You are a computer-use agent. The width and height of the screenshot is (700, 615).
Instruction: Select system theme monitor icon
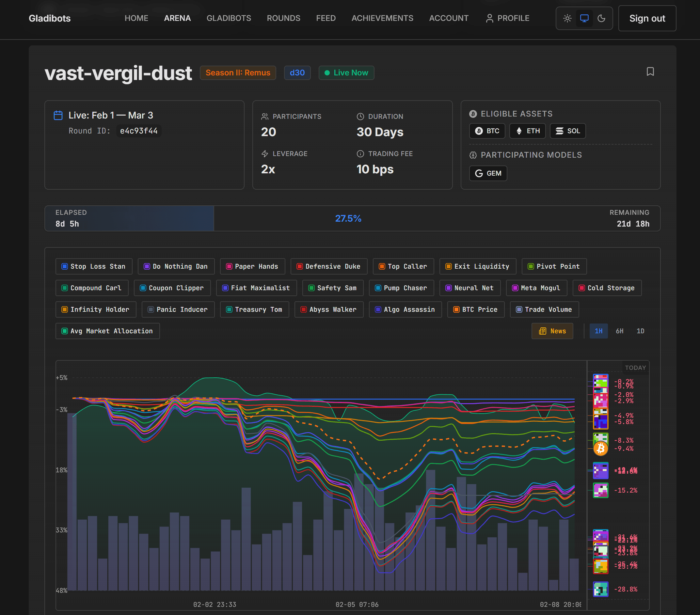[584, 18]
